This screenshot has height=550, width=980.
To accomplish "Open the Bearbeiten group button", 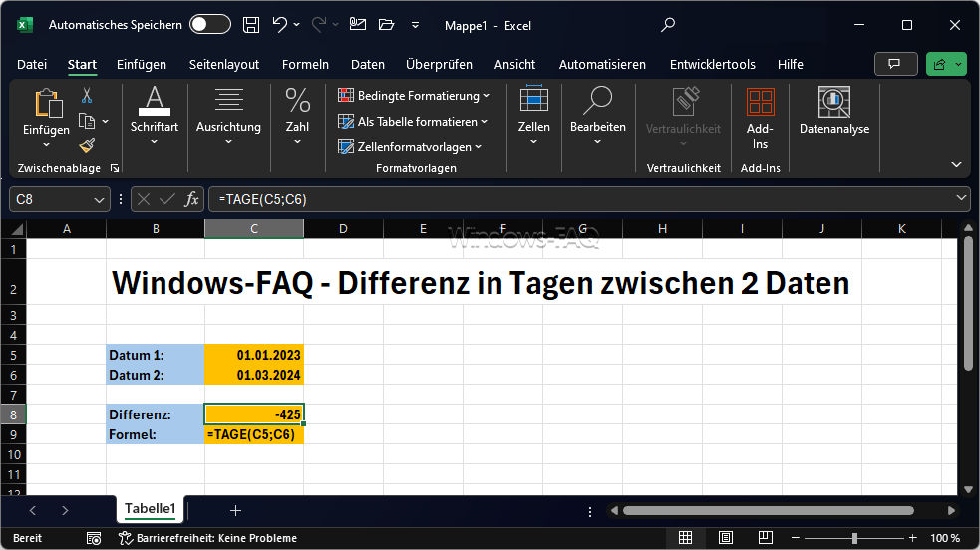I will (598, 117).
